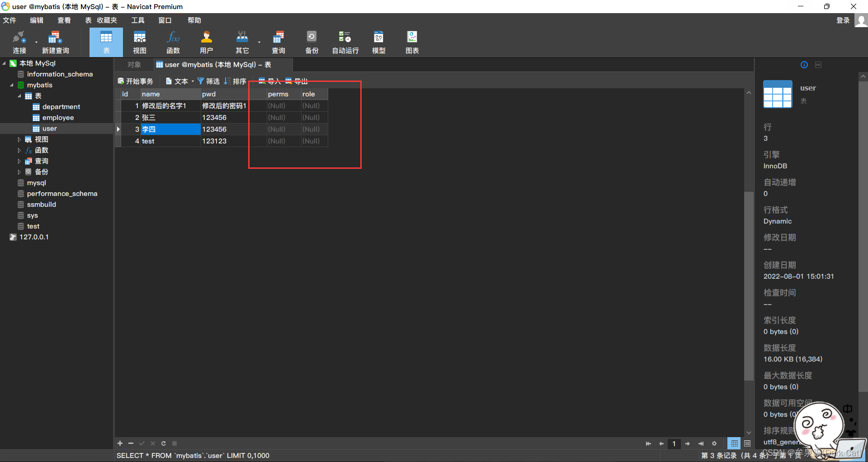Screen dimensions: 868x462
Task: Click the login avatar icon
Action: [861, 20]
